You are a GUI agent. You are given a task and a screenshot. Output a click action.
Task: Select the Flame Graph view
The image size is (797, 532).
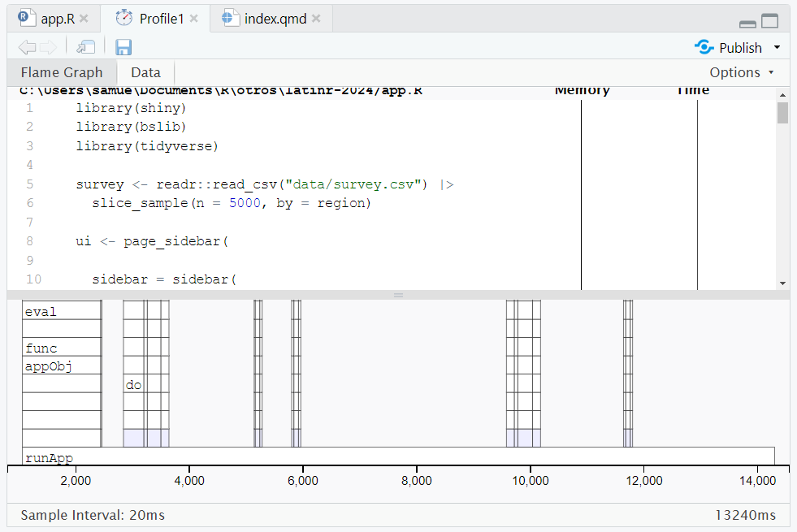(62, 72)
